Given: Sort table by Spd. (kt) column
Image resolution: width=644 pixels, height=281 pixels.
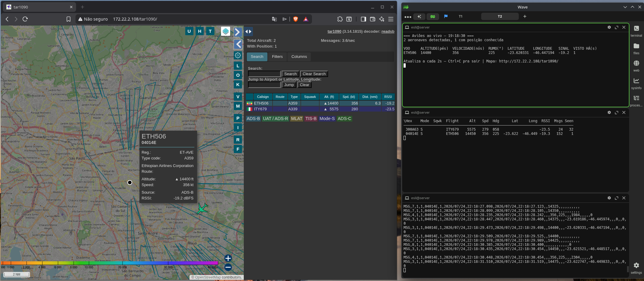Looking at the screenshot, I should (349, 97).
